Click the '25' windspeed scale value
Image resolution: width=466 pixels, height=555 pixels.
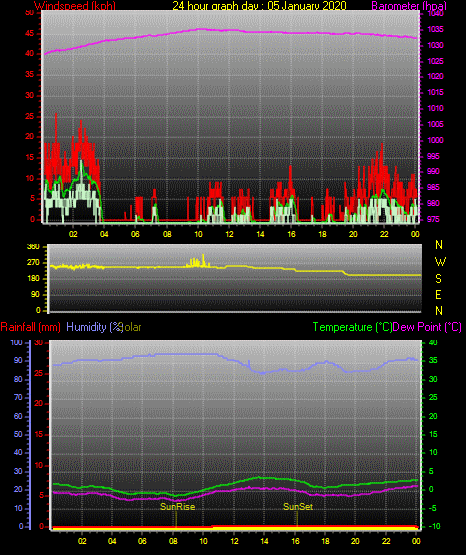coord(30,116)
